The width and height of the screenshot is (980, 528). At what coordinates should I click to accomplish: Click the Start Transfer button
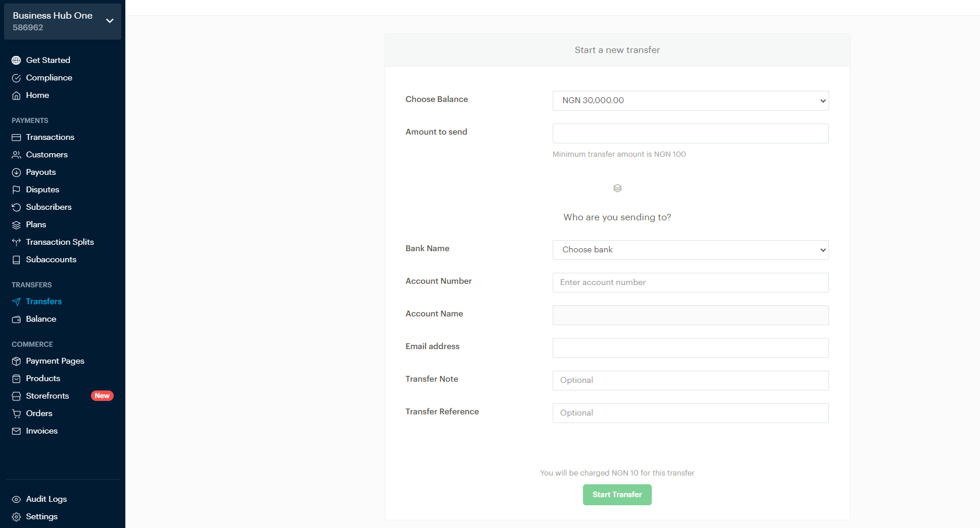point(617,494)
